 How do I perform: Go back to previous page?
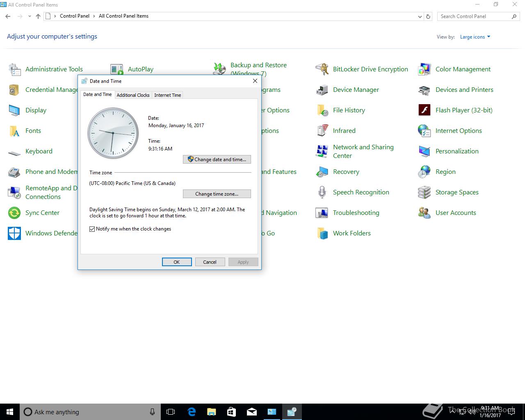pos(8,16)
